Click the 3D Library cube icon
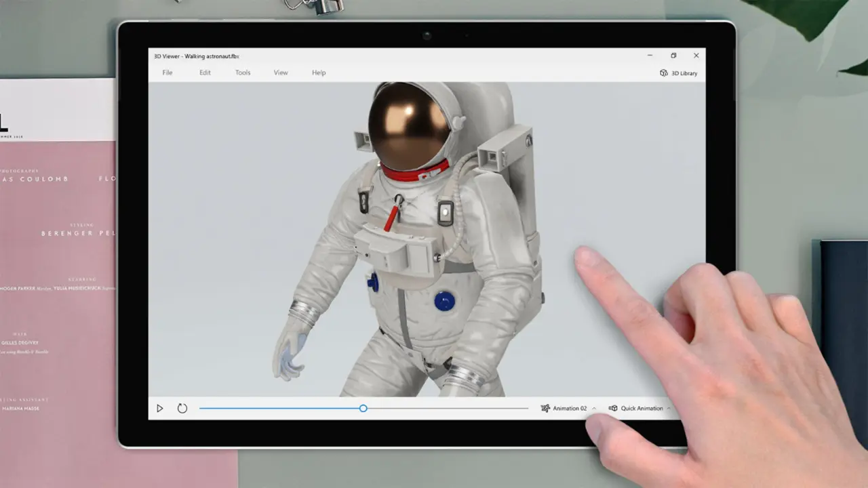Viewport: 868px width, 488px height. pos(664,73)
